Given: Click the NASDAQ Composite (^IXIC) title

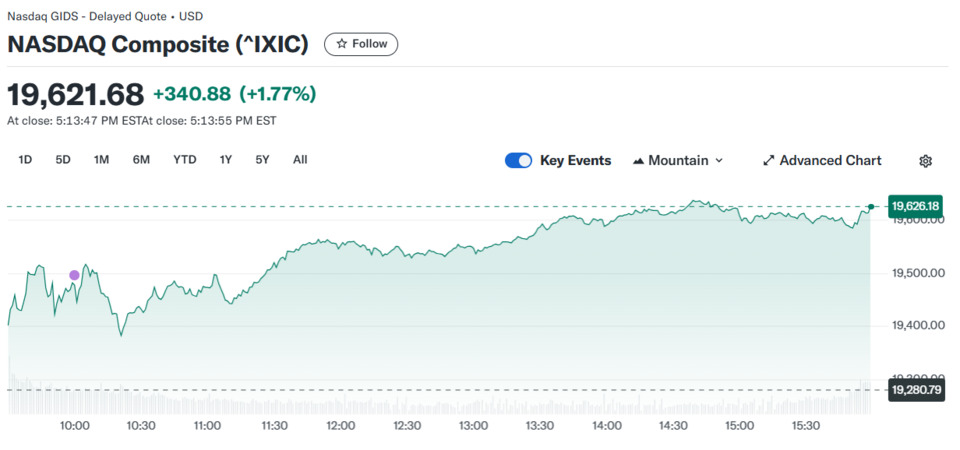Looking at the screenshot, I should [x=158, y=44].
